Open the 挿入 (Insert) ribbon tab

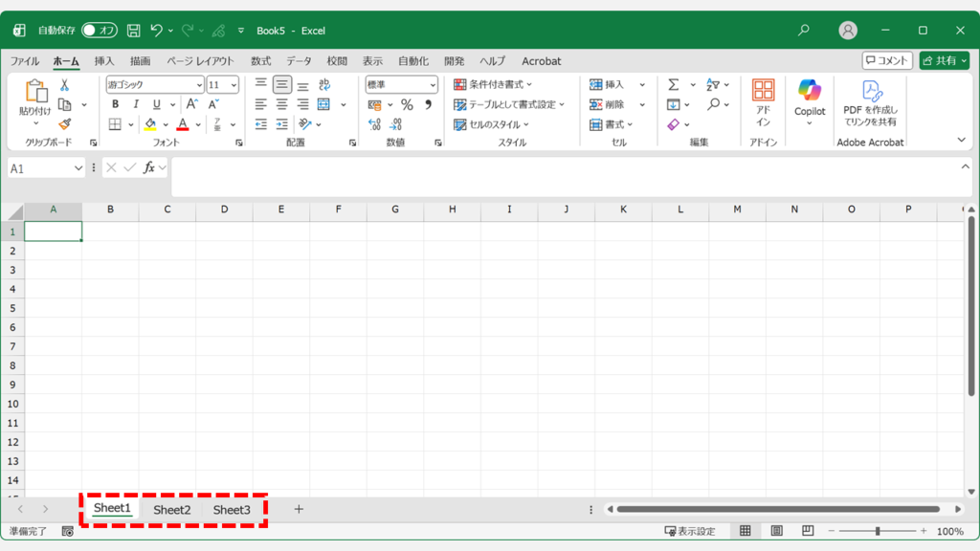coord(104,61)
